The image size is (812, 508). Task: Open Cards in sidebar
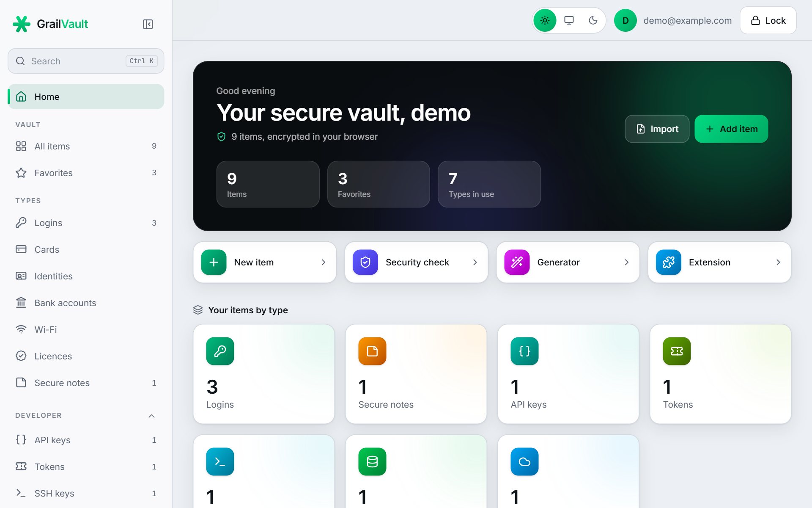[86, 249]
